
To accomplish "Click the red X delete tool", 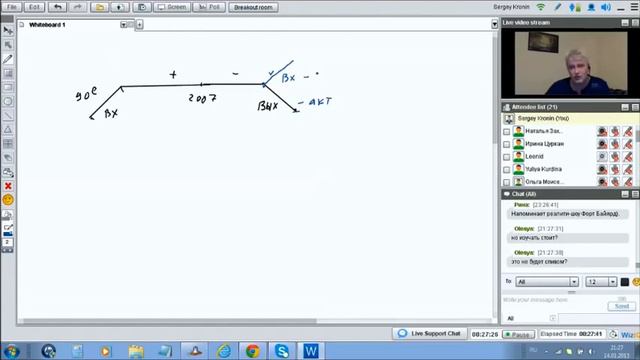I will pyautogui.click(x=8, y=186).
